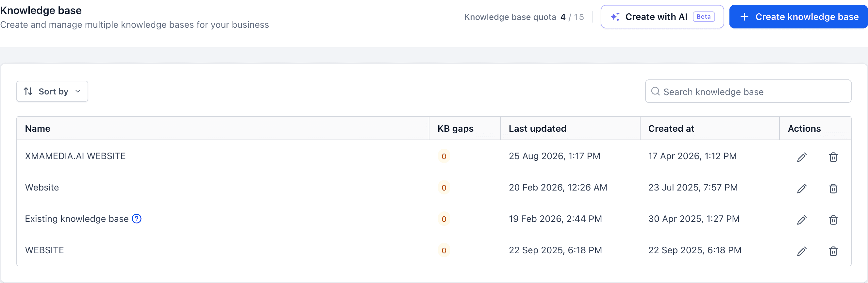Click created date 23 Jul 2025, 7:57 PM
868x283 pixels.
coord(693,187)
